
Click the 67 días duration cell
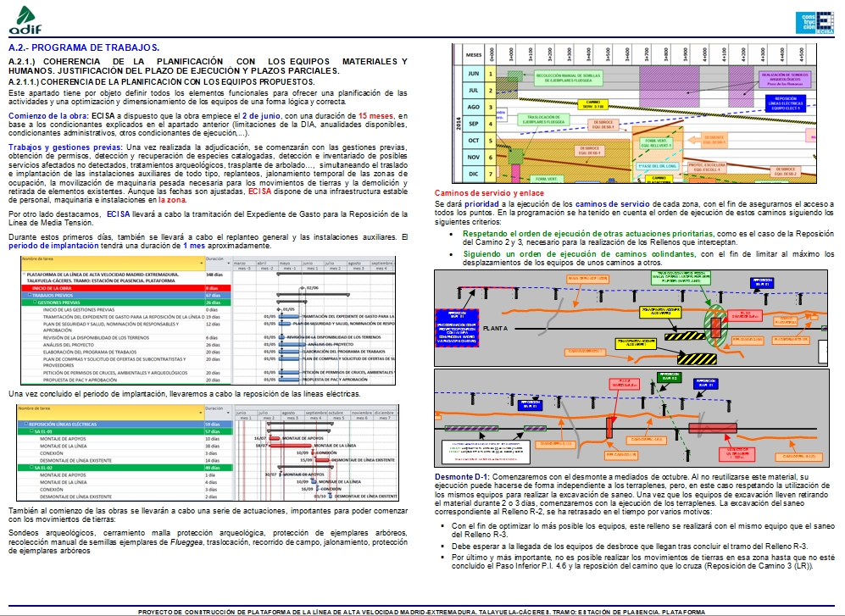(218, 296)
